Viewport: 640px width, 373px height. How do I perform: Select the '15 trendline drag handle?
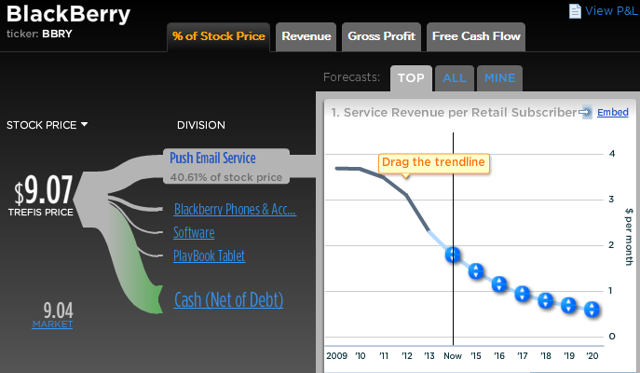tap(476, 271)
